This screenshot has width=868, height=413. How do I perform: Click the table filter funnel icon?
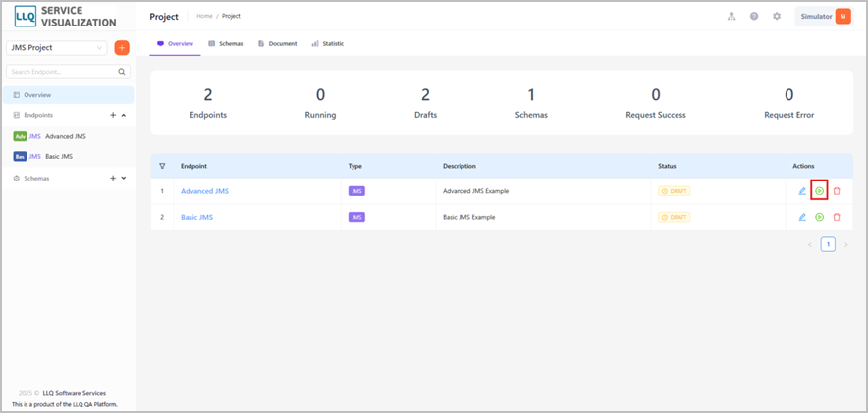pos(162,166)
